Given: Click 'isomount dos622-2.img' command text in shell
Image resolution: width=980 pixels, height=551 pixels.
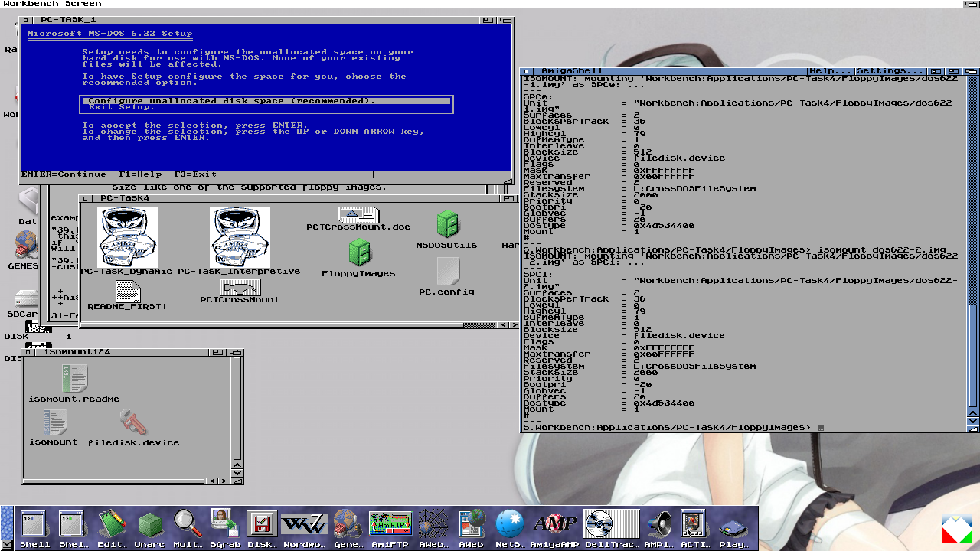Looking at the screenshot, I should pos(882,250).
